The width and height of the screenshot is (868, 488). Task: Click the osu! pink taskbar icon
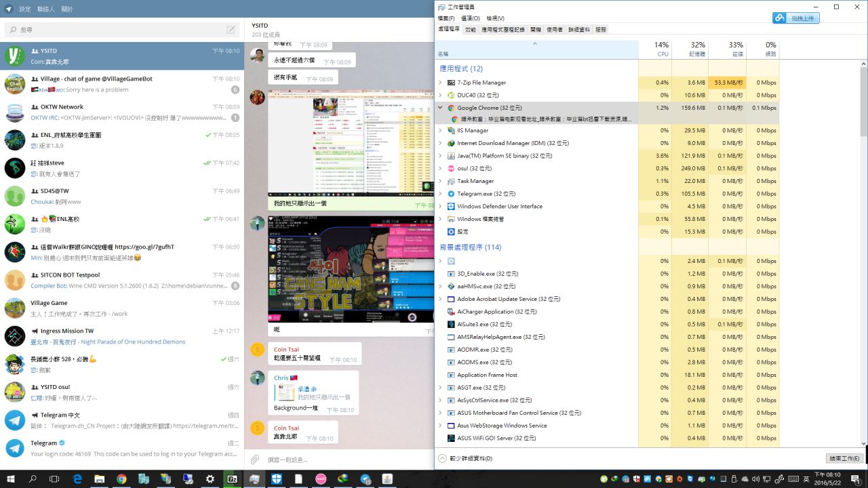(x=321, y=479)
